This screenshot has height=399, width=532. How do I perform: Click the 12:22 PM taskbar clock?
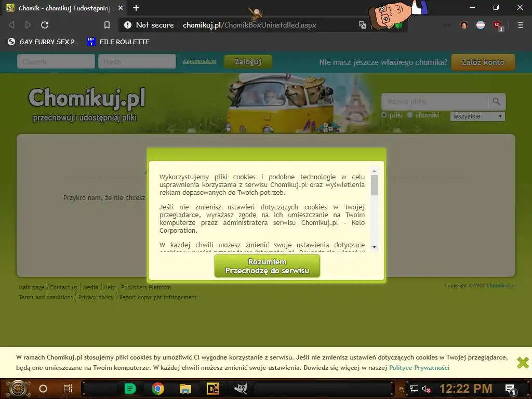(x=465, y=389)
